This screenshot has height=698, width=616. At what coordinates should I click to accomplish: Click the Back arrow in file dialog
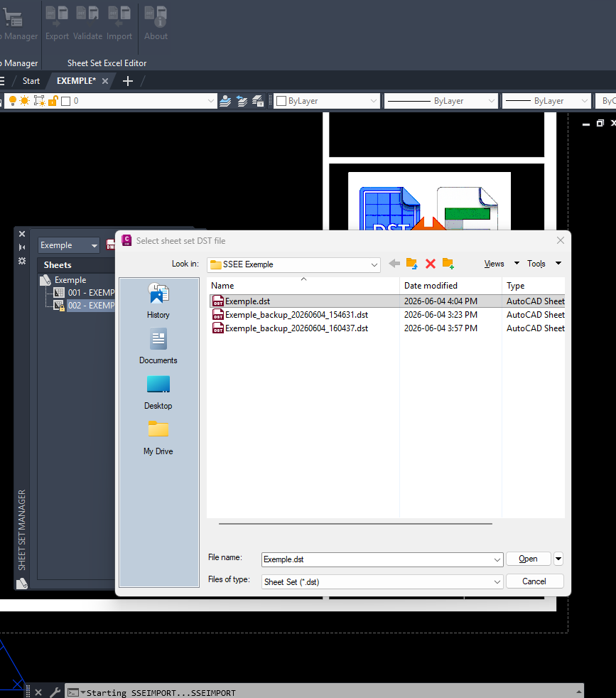(394, 264)
